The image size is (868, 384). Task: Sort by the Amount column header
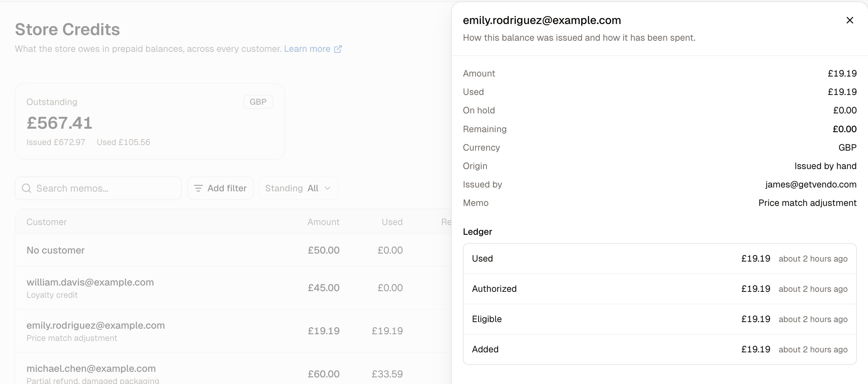pyautogui.click(x=323, y=222)
